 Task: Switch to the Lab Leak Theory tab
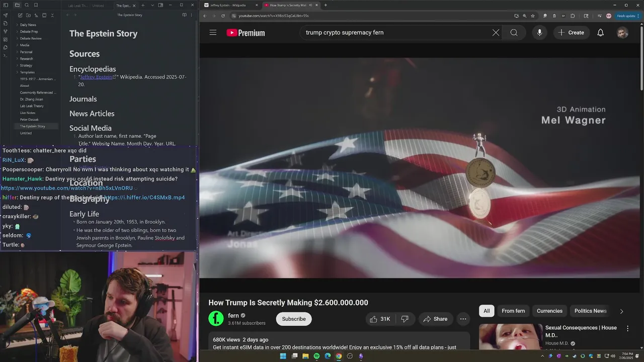coord(77,6)
